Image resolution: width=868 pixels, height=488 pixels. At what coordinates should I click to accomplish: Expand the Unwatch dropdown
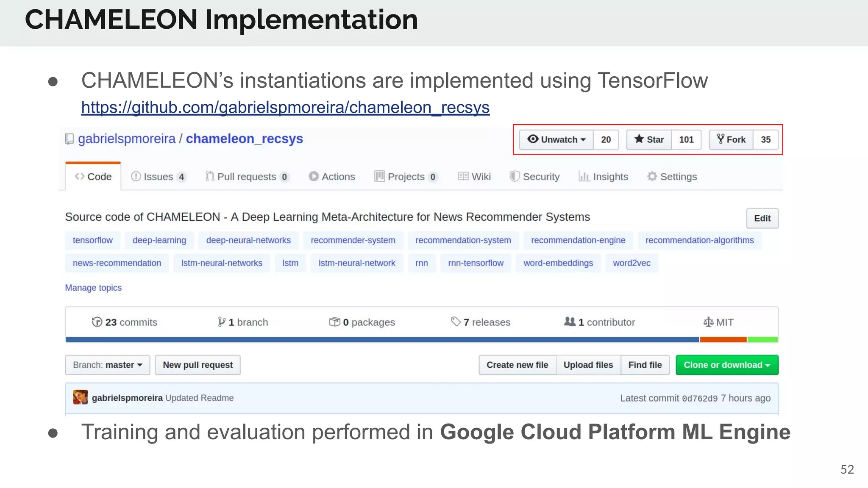coord(556,139)
